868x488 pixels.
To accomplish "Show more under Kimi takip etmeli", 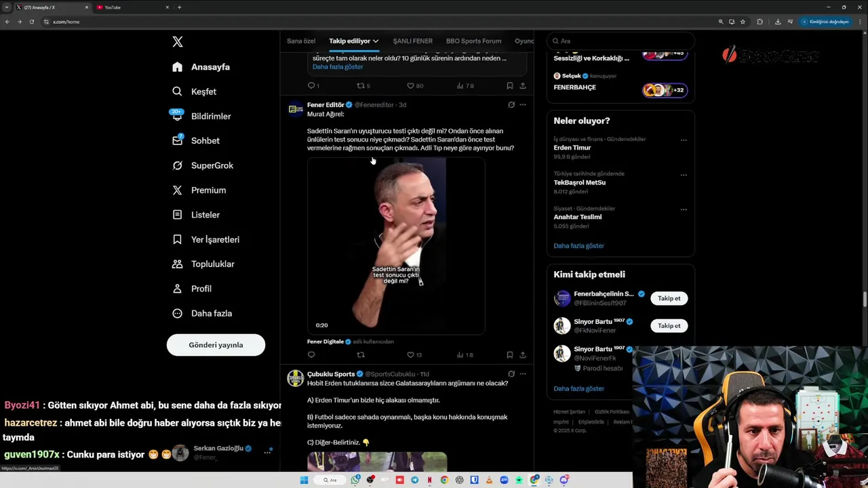I will click(578, 388).
